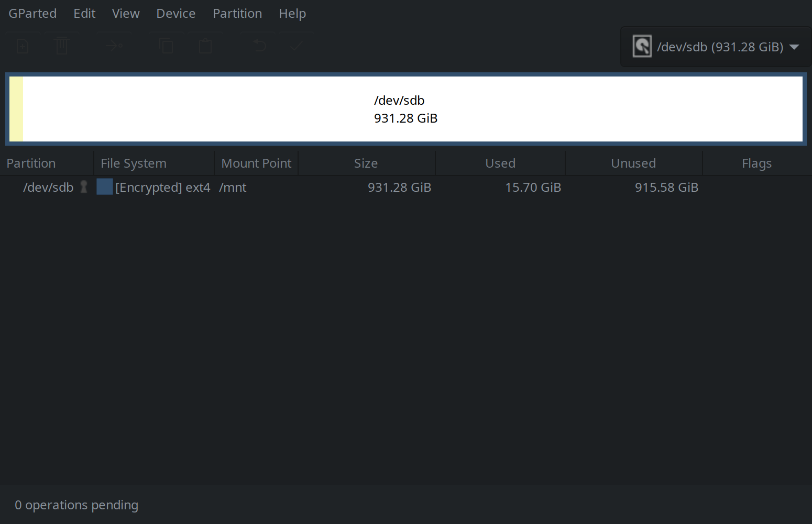Viewport: 812px width, 524px height.
Task: Click the Undo last operation icon
Action: coord(259,47)
